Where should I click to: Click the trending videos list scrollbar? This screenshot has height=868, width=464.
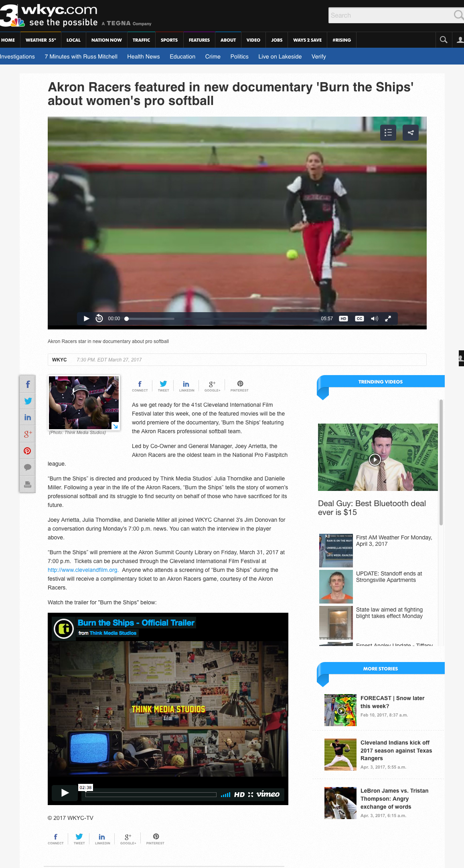(441, 462)
